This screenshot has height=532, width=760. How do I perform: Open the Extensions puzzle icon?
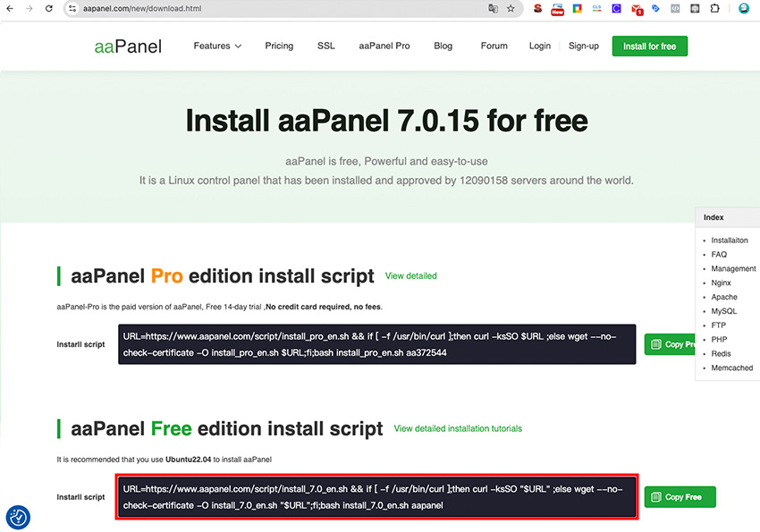pos(714,8)
